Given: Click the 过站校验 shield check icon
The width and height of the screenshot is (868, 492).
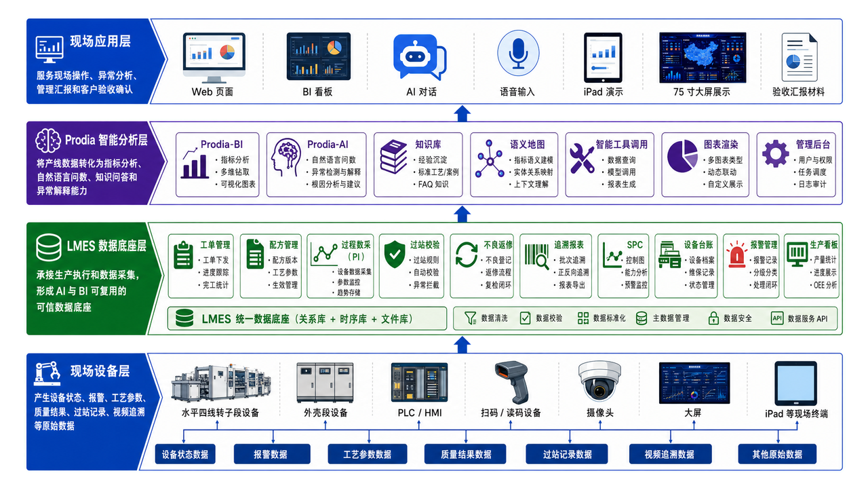Looking at the screenshot, I should 394,255.
